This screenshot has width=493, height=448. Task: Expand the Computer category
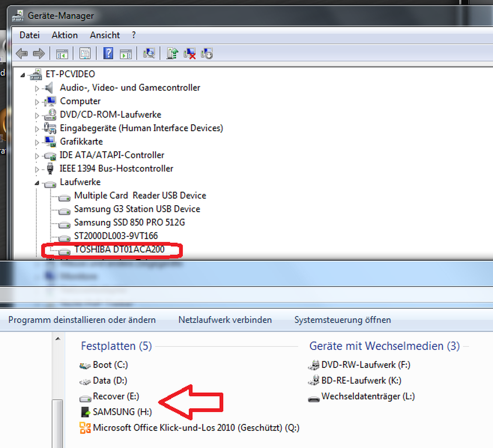[37, 102]
